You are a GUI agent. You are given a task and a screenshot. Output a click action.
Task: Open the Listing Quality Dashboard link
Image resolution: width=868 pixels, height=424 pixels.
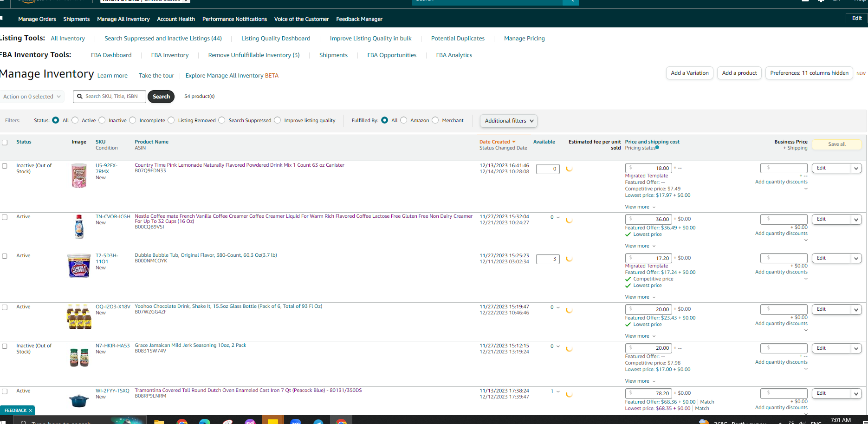tap(276, 39)
